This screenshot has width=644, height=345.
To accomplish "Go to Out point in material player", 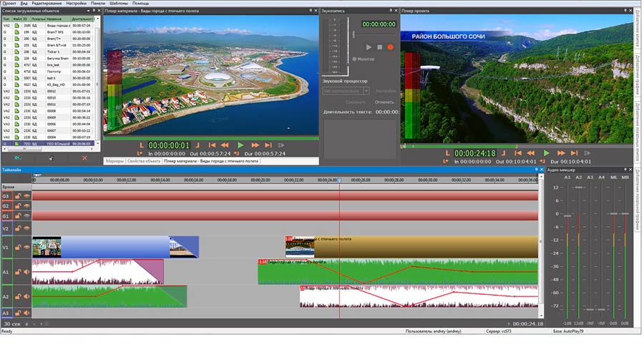I will click(x=236, y=154).
